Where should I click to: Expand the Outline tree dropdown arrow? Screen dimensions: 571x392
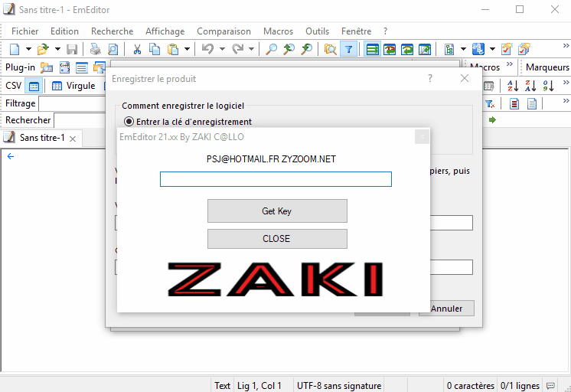(x=463, y=49)
